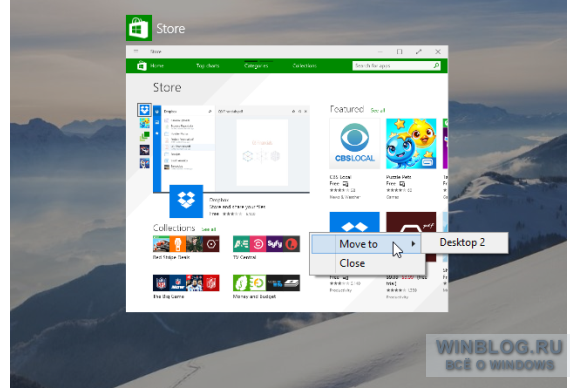Viewport: 580px width, 388px height.
Task: Click the large Dropbox tile icon
Action: click(186, 201)
